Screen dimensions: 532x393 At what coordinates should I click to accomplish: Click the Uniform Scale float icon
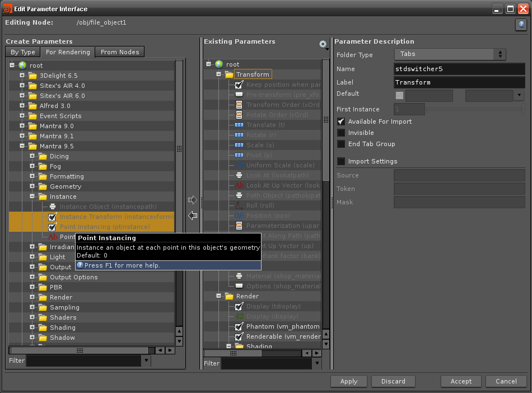pyautogui.click(x=239, y=165)
